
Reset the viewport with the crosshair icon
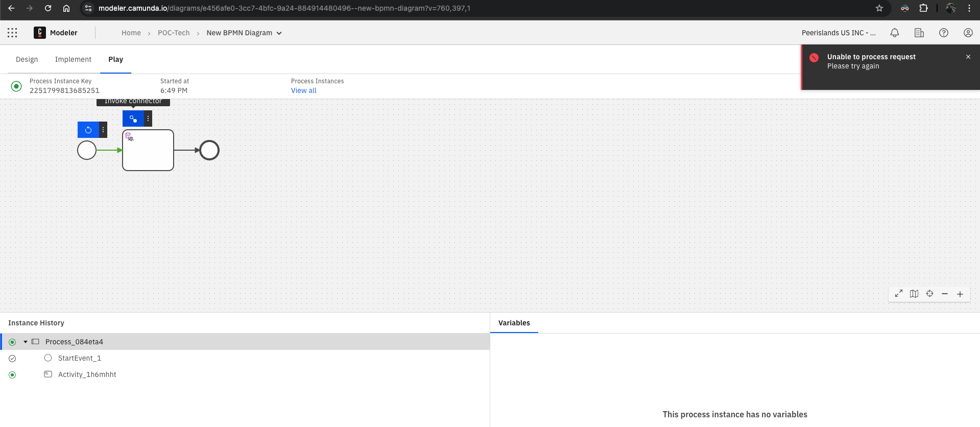pyautogui.click(x=929, y=294)
